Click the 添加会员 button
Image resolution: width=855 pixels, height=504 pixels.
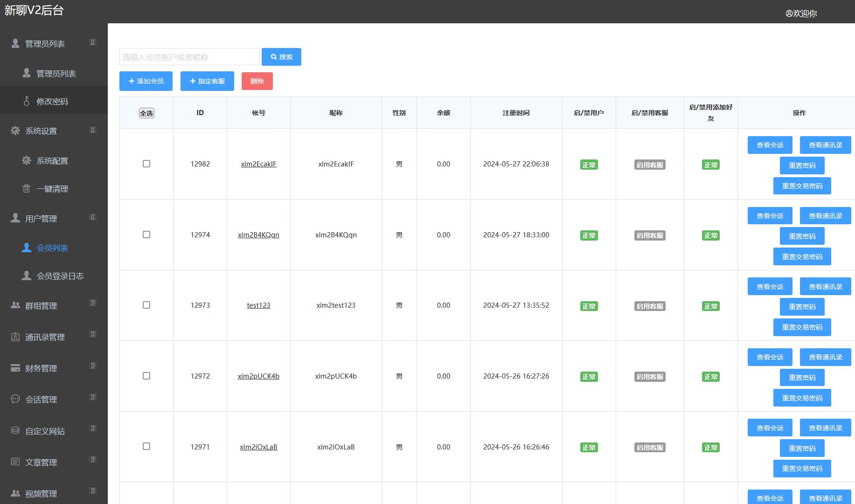pyautogui.click(x=146, y=81)
